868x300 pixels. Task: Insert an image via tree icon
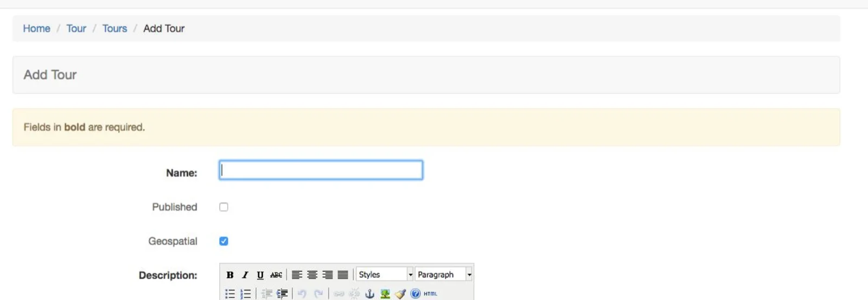pyautogui.click(x=385, y=293)
